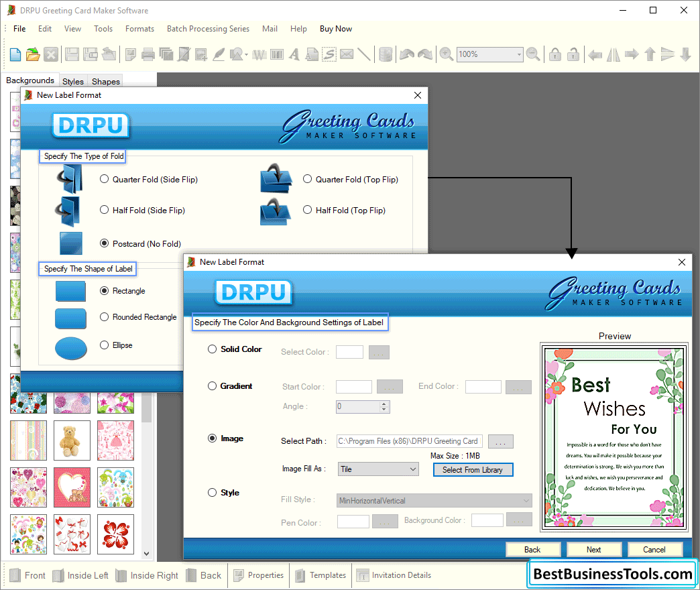
Task: Click the Solid Color select color swatch
Action: tap(349, 352)
